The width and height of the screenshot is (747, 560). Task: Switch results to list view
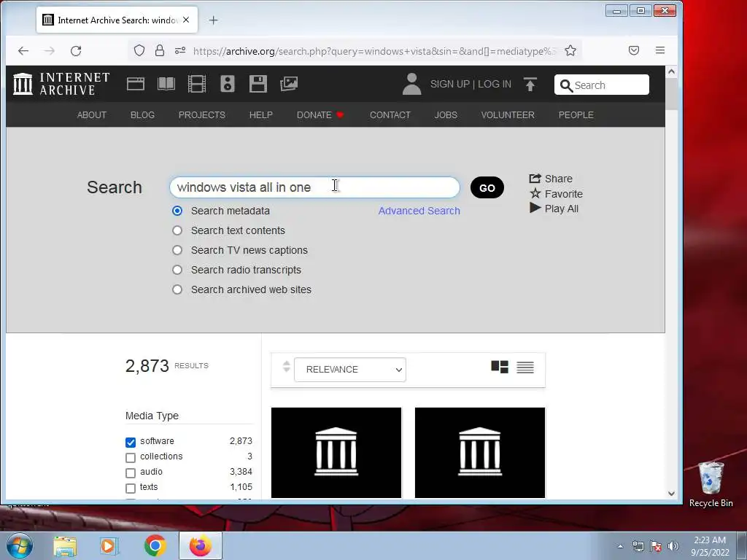(525, 367)
